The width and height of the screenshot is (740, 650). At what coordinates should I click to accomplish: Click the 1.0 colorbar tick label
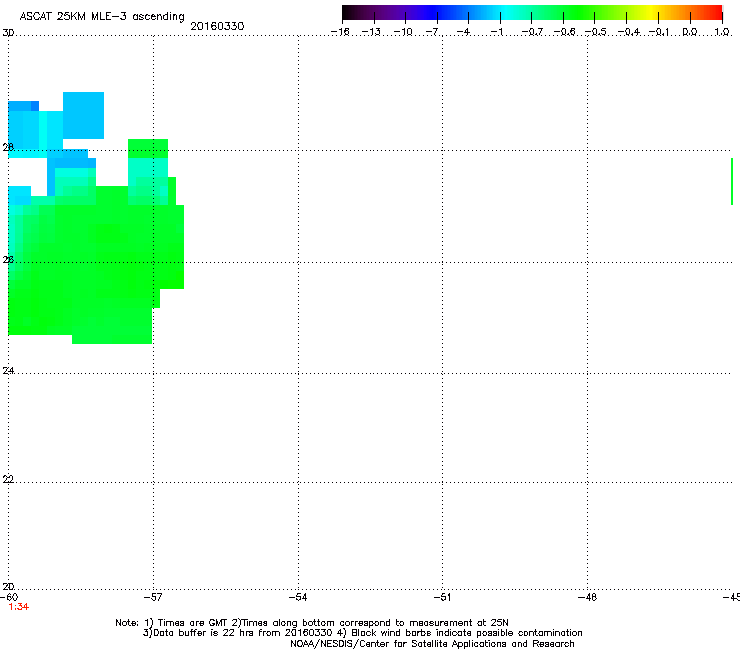[x=722, y=32]
